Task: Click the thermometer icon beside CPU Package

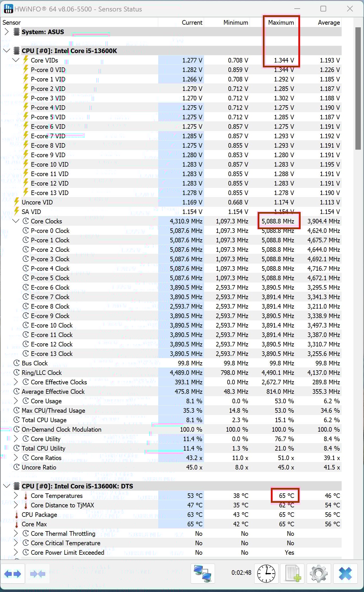Action: coord(17,515)
